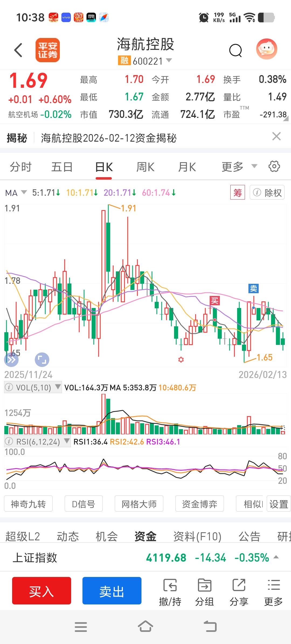Enable the 网格大师 indicator
This screenshot has width=291, height=644.
[x=139, y=504]
